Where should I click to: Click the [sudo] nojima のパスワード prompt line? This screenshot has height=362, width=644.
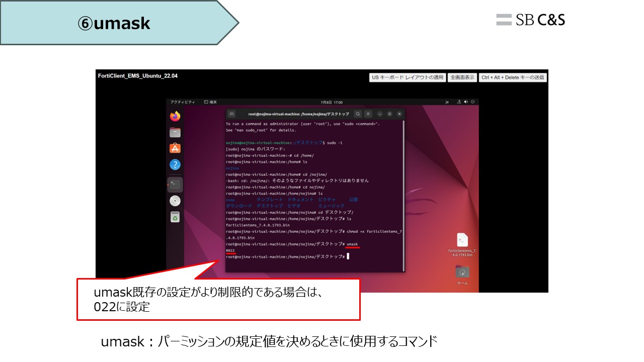click(x=256, y=149)
